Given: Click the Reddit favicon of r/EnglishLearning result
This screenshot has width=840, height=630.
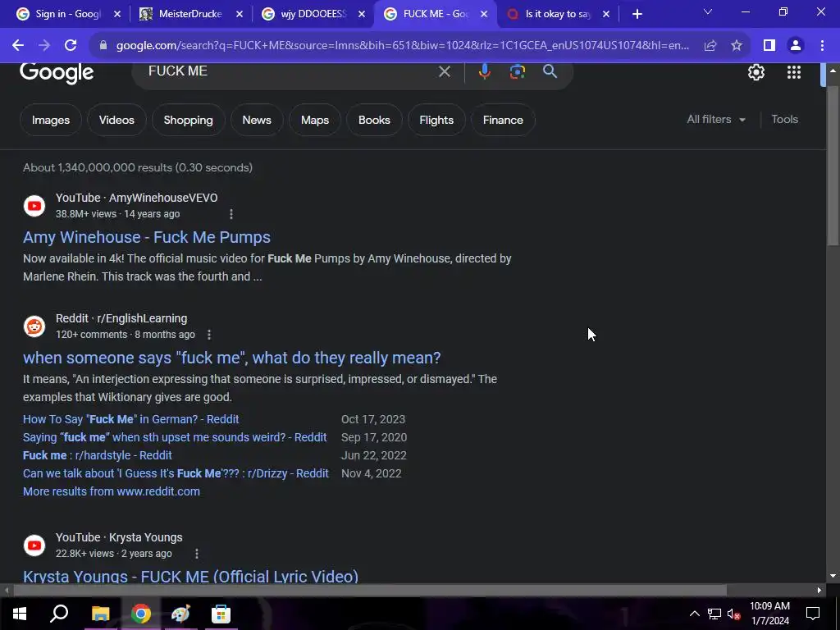Looking at the screenshot, I should coord(34,326).
